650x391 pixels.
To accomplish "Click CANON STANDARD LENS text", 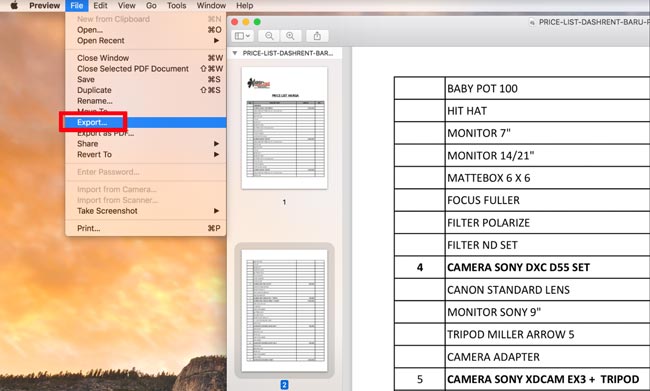I will coord(508,290).
